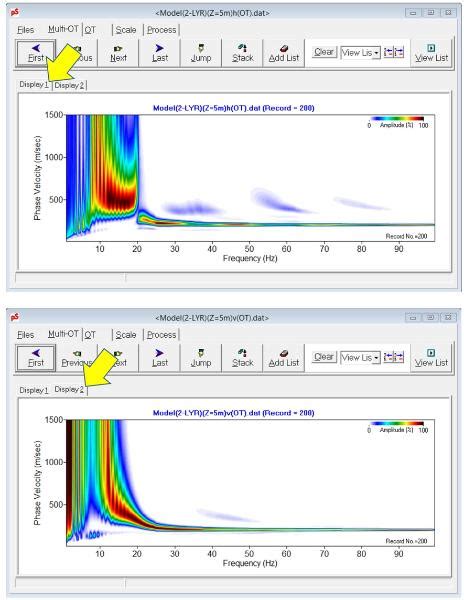464x600 pixels.
Task: Click chart title Model(2-LYR)(Z=5m)h(OT).dat (Record = 200)
Action: [x=233, y=108]
